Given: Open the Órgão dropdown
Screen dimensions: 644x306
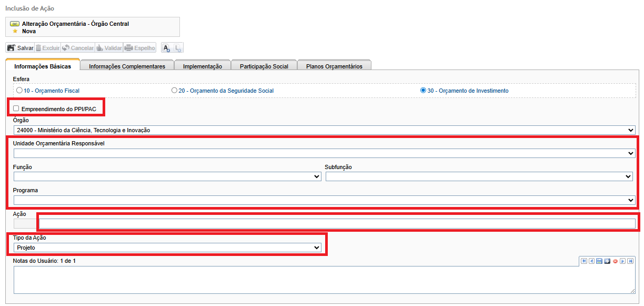Looking at the screenshot, I should [324, 130].
